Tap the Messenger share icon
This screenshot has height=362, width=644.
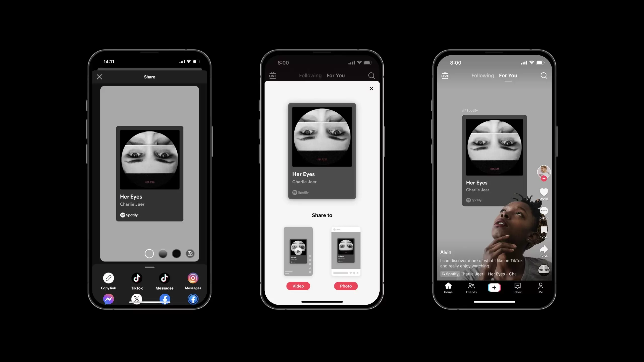(x=108, y=299)
